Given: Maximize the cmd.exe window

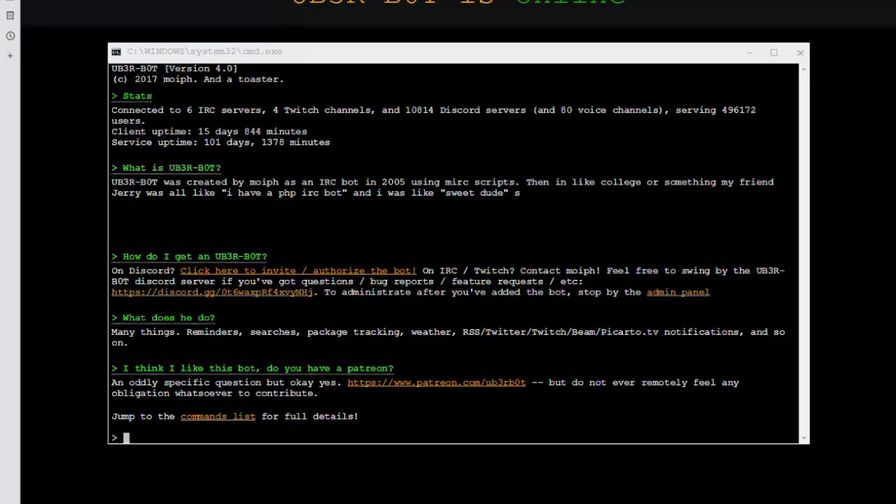Looking at the screenshot, I should pyautogui.click(x=774, y=53).
